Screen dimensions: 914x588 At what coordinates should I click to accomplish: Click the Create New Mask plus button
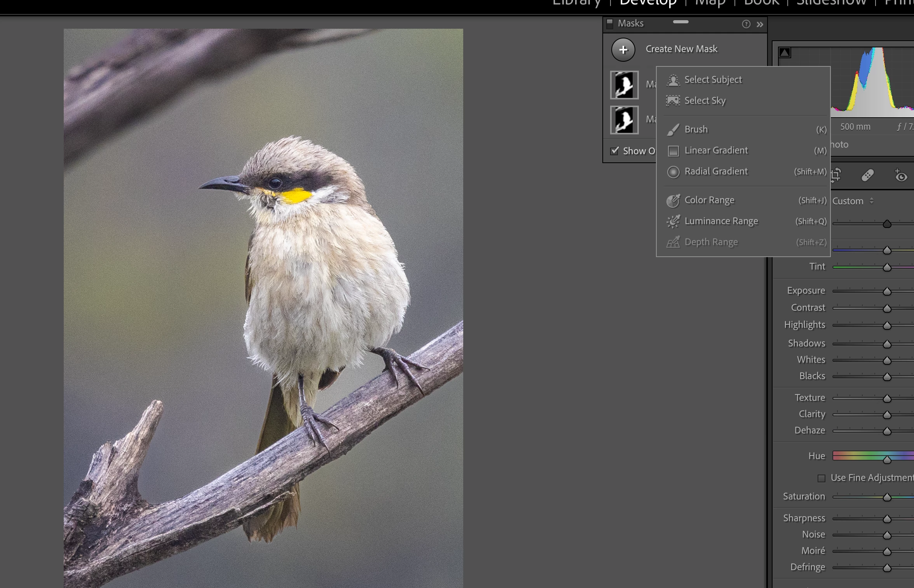click(623, 50)
